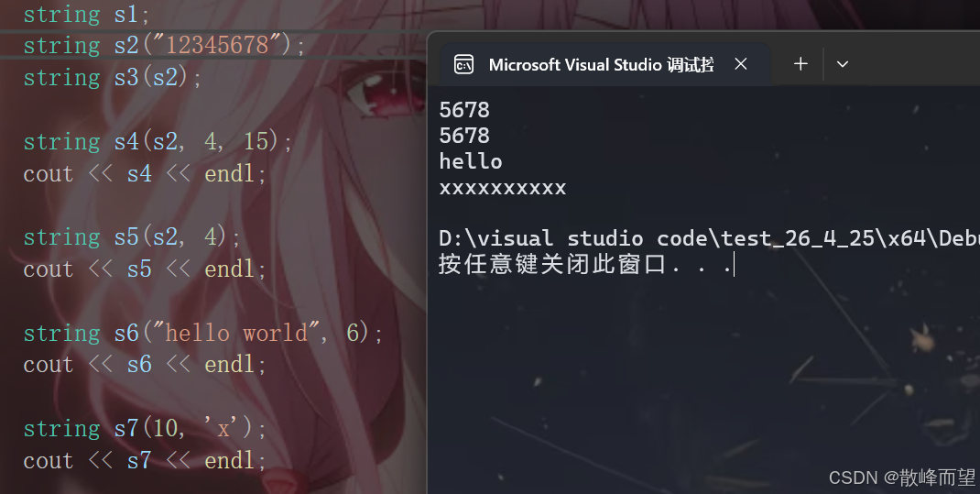980x494 pixels.
Task: Click the code line string s5(s2, 4);
Action: pos(132,237)
